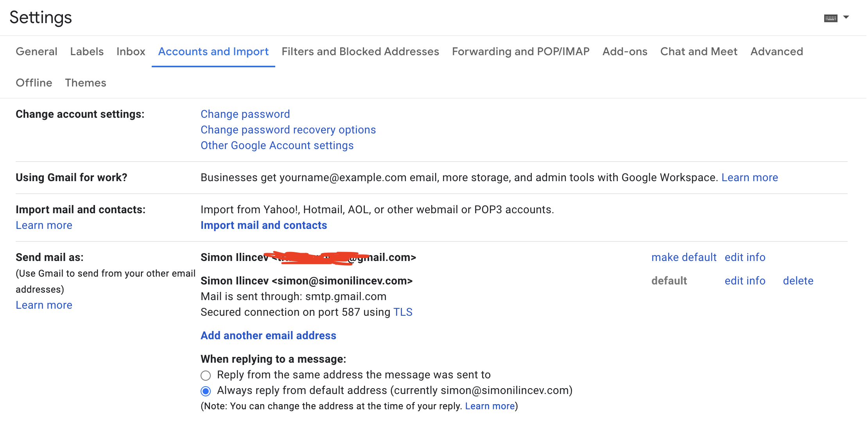868x421 pixels.
Task: Open Forwarding and POP/IMAP tab
Action: click(x=520, y=52)
